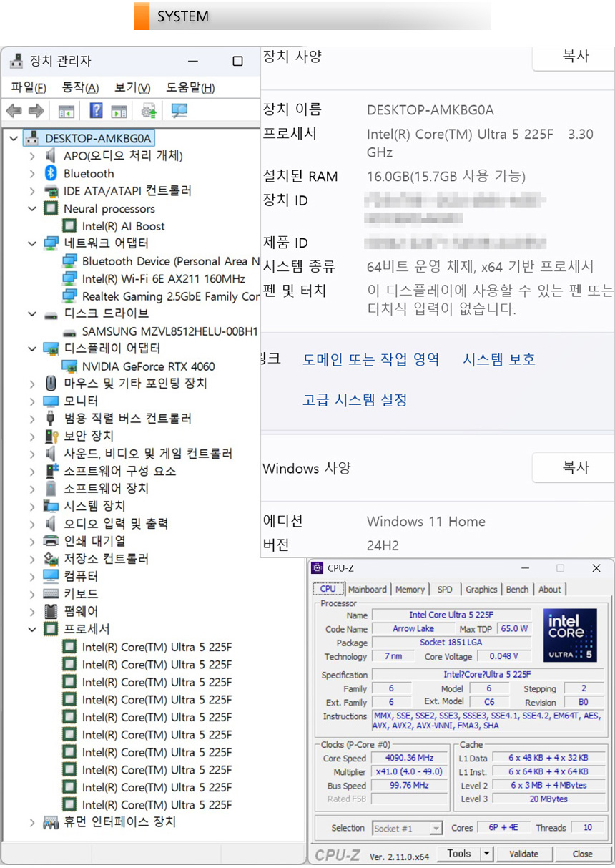Click 복사 button beside 장치 사양
This screenshot has height=868, width=615.
(x=573, y=57)
